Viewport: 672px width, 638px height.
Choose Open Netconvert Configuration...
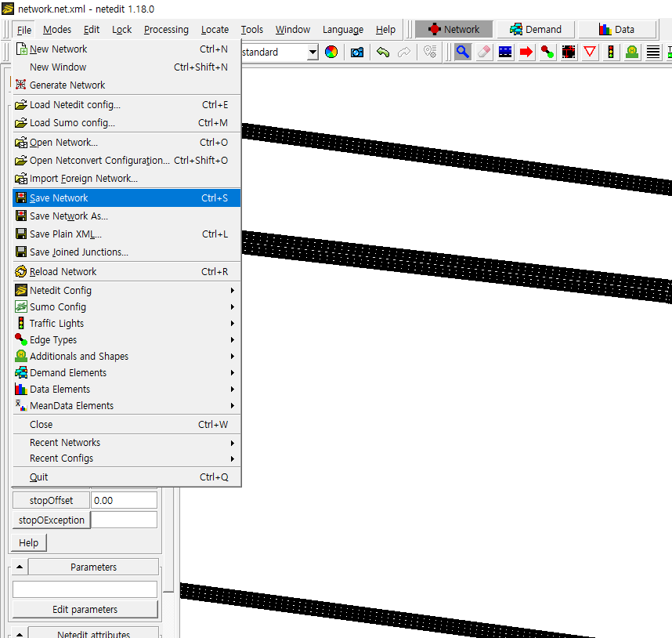[127, 161]
